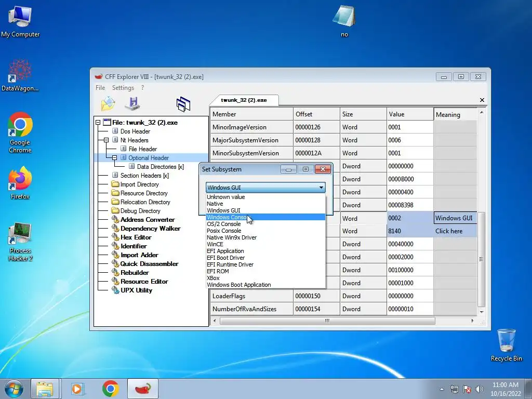Viewport: 532px width, 399px height.
Task: Open Address Converter tool
Action: tap(148, 220)
